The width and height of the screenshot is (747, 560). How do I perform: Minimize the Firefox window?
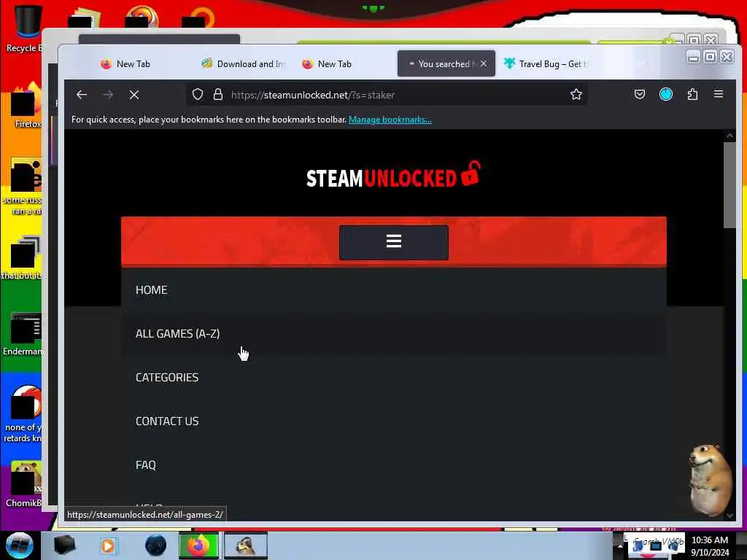tap(693, 57)
